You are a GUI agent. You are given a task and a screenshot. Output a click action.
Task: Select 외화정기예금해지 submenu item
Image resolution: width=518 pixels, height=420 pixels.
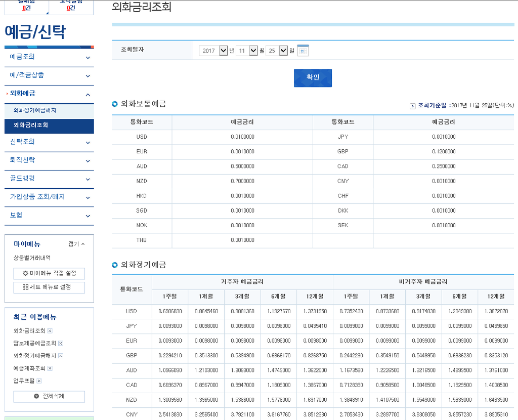click(x=35, y=110)
